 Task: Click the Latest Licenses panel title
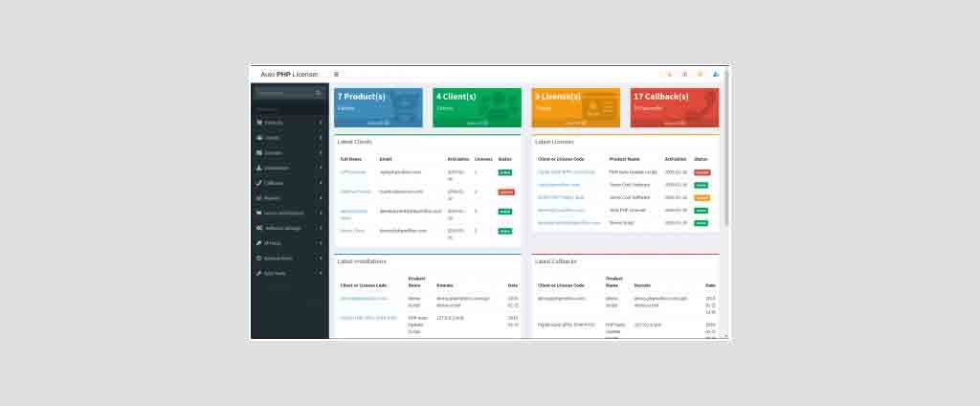coord(554,142)
